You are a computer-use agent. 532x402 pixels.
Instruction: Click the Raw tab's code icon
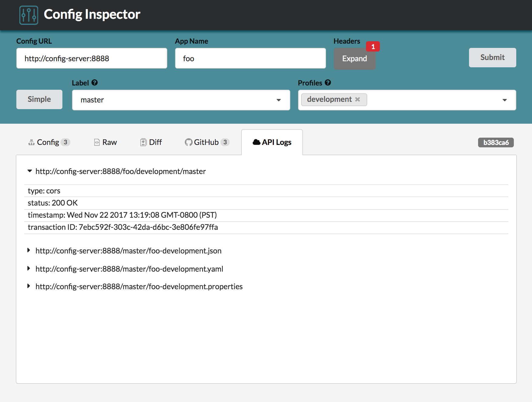click(x=96, y=142)
